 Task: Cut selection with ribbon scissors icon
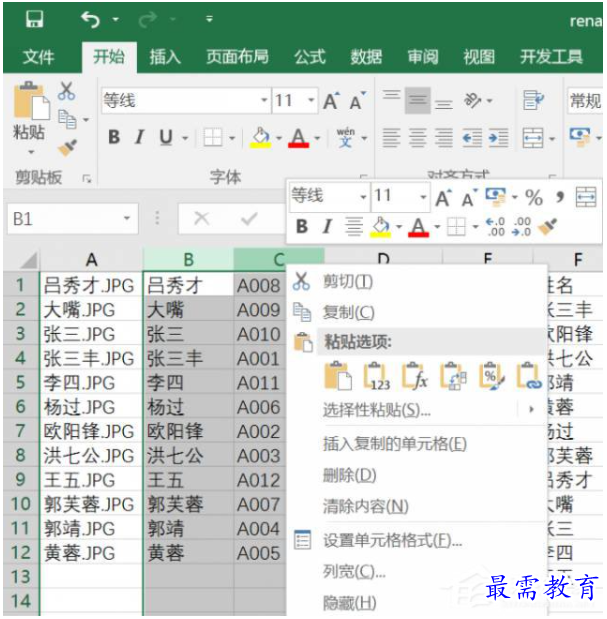pyautogui.click(x=67, y=91)
